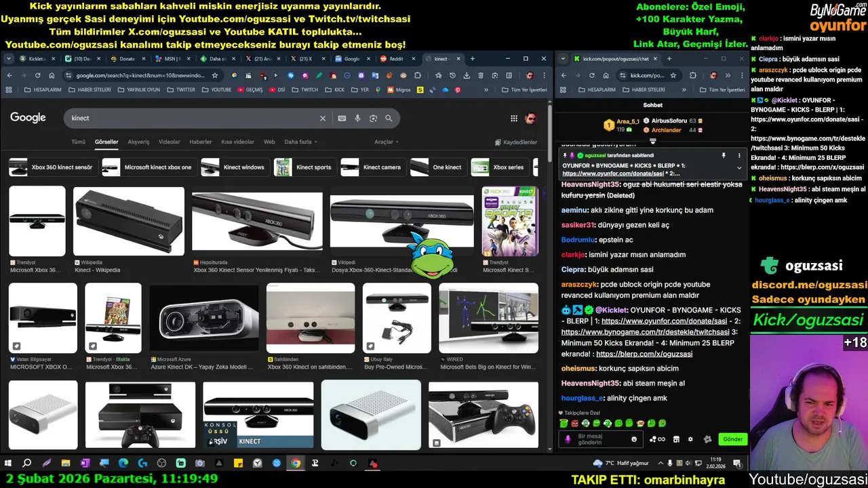Open the blerp.com/x/oguzsasi link in chat
The width and height of the screenshot is (868, 488).
644,354
